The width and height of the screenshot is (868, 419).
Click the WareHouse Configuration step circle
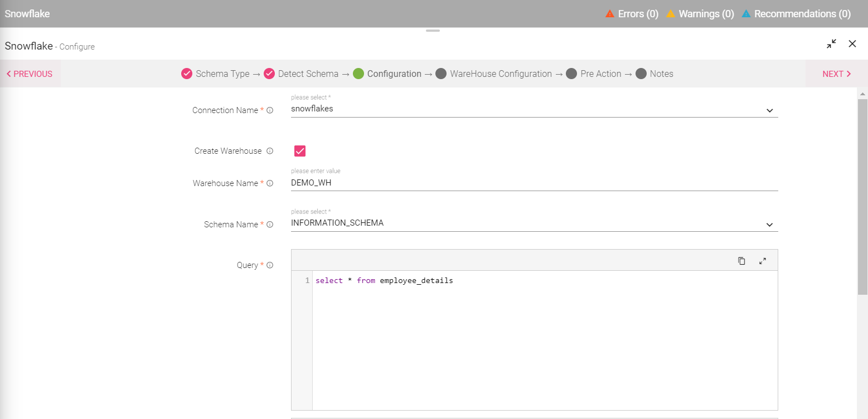[x=441, y=74]
